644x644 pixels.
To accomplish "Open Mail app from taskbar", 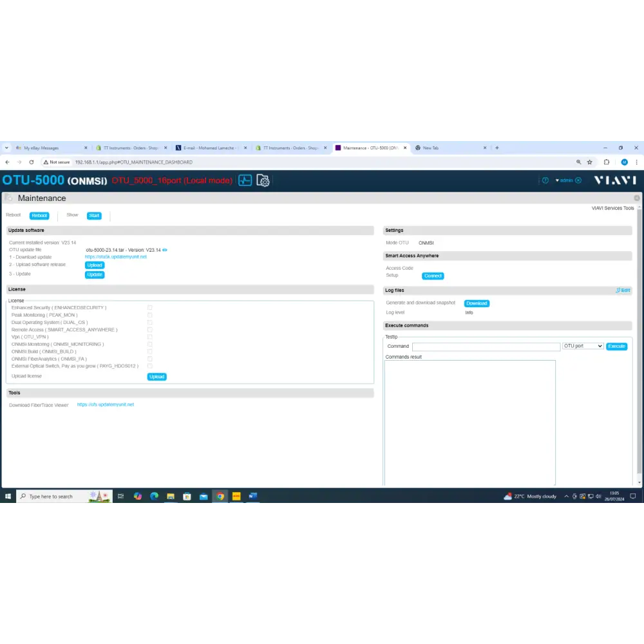I will (204, 496).
